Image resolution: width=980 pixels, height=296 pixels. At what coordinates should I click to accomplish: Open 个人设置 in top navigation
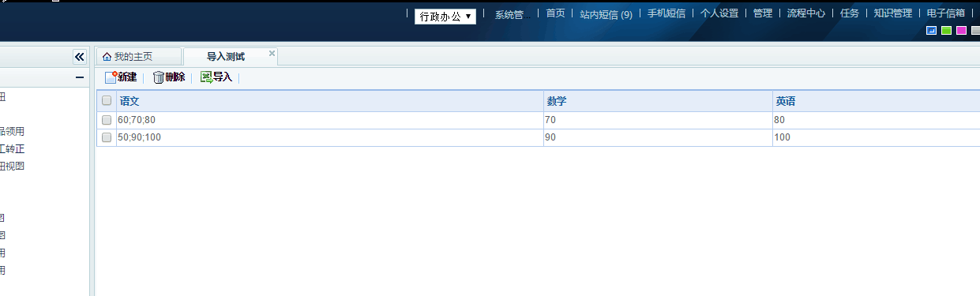coord(719,13)
